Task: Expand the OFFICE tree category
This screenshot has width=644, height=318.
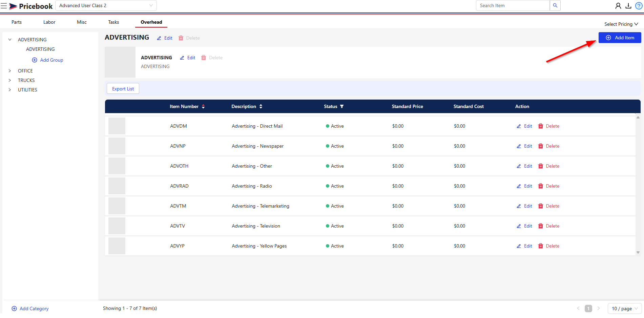Action: click(10, 71)
